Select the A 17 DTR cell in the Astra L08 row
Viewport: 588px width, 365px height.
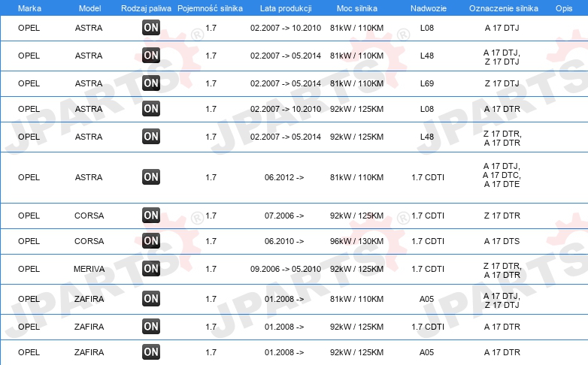click(502, 109)
